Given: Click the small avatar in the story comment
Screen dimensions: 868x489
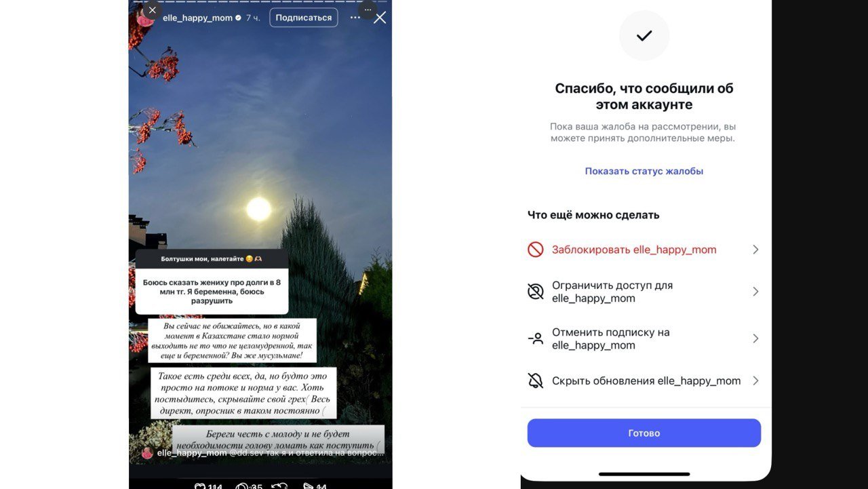Looking at the screenshot, I should click(x=147, y=452).
